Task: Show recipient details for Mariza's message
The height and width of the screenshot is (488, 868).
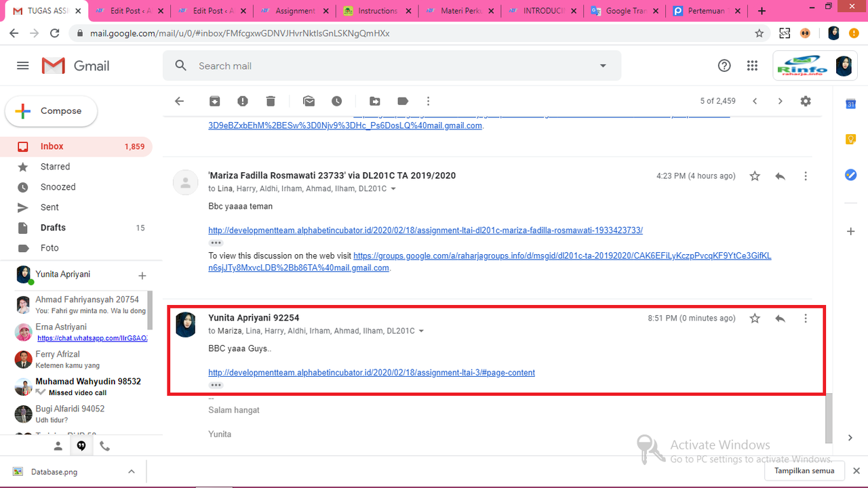Action: coord(393,189)
